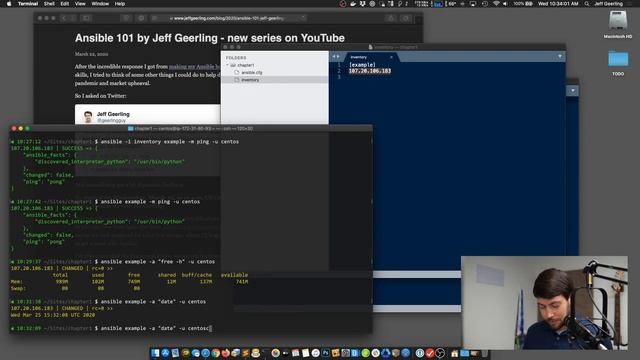Toggle Safari sidebar button
The image size is (640, 360).
[86, 18]
